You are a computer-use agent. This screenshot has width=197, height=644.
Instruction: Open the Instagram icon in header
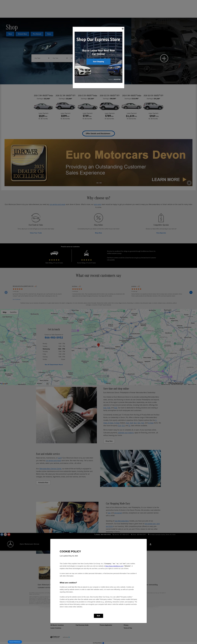point(5,534)
